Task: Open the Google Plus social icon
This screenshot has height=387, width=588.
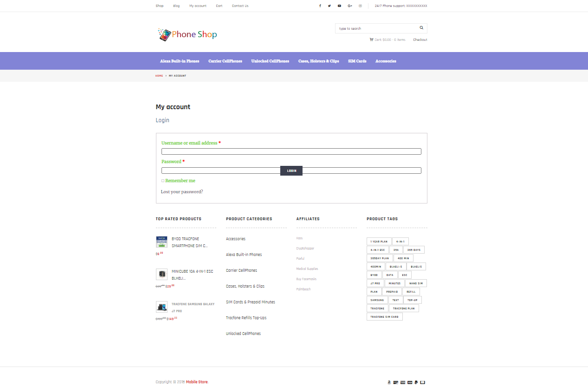Action: click(x=350, y=6)
